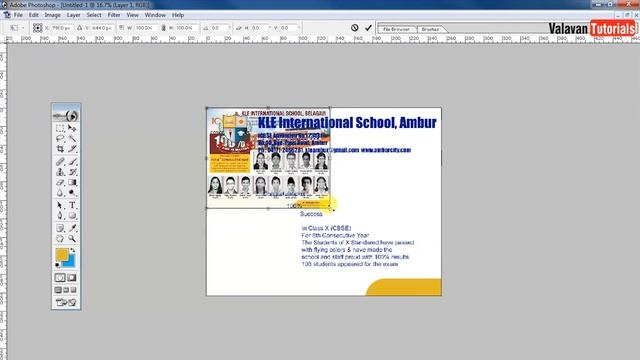Commit the transform with checkmark
The width and height of the screenshot is (640, 360).
click(x=369, y=28)
